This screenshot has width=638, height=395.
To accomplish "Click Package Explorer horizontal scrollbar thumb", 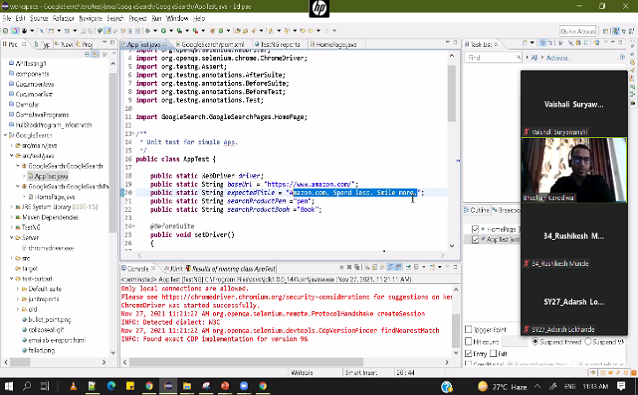I will 20,362.
